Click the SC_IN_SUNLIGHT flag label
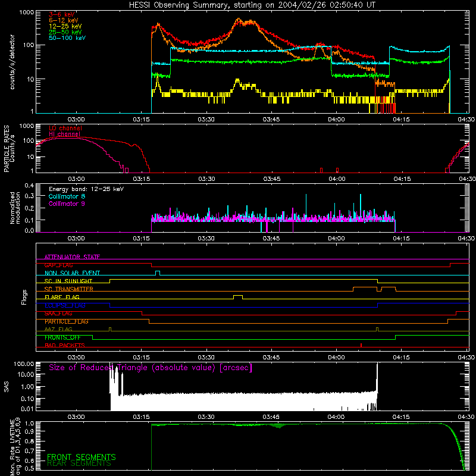Screen dimensions: 476x476 point(68,281)
